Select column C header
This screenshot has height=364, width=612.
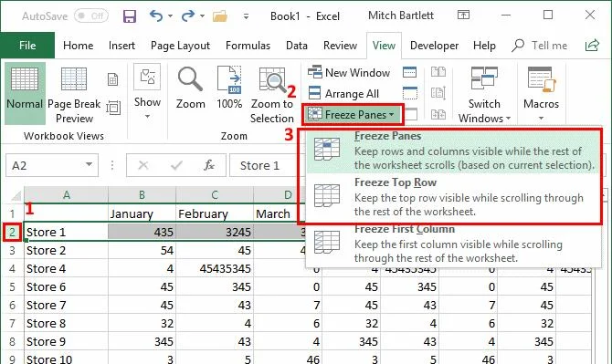tap(215, 195)
